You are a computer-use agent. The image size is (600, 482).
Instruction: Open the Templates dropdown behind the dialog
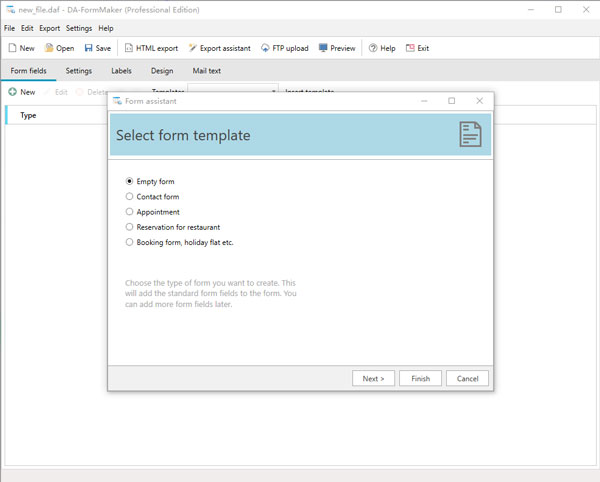tap(233, 89)
